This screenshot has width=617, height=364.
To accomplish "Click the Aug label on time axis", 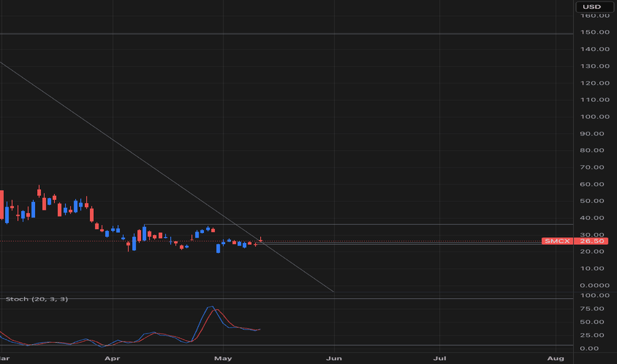I will 555,359.
